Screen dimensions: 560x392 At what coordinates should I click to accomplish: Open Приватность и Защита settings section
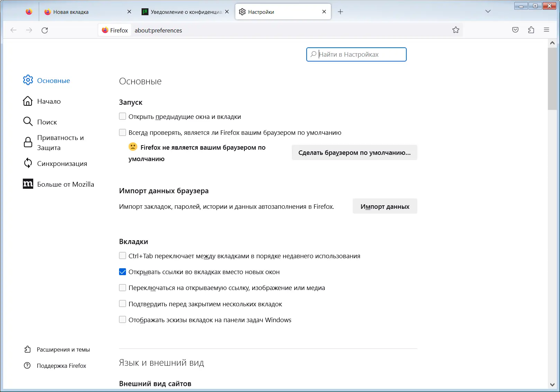click(x=60, y=142)
